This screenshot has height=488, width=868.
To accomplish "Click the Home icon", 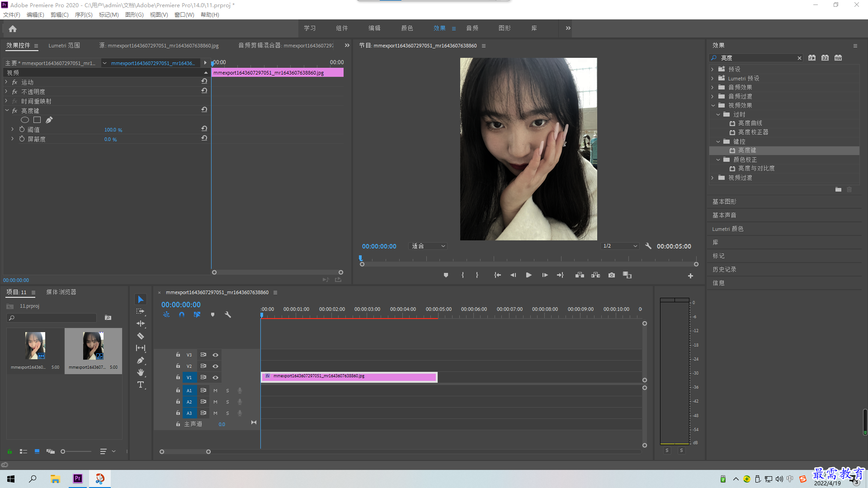I will click(x=13, y=28).
